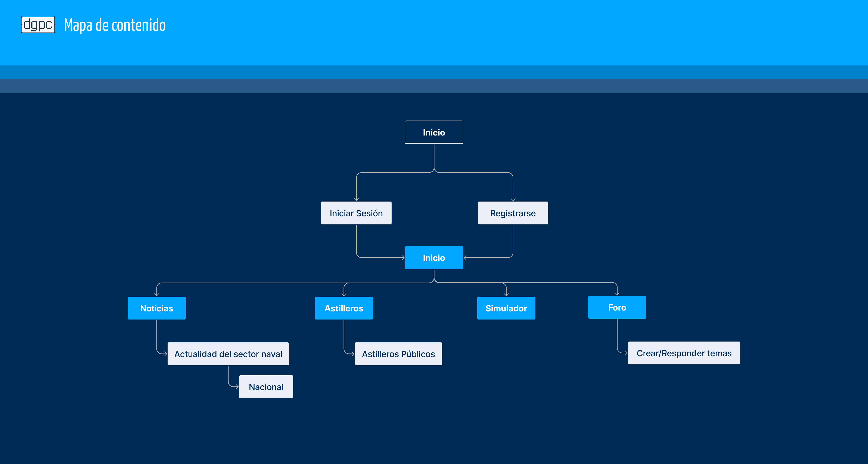868x464 pixels.
Task: Click the Foro node
Action: click(617, 307)
